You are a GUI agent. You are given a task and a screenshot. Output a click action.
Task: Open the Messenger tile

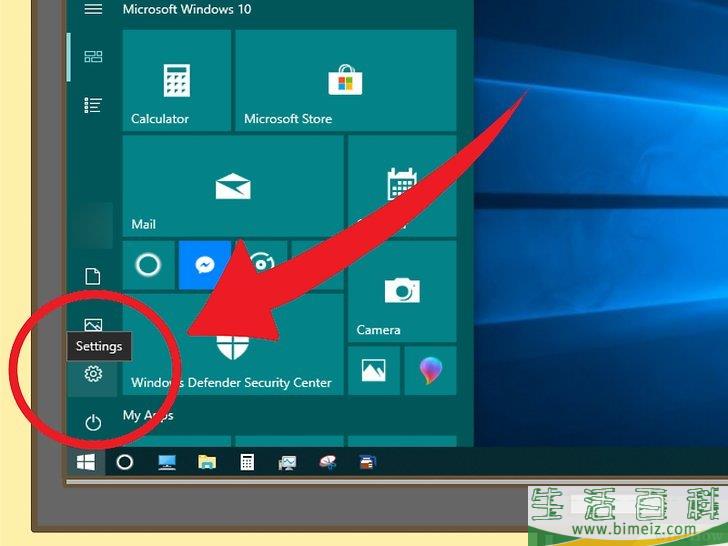[205, 265]
